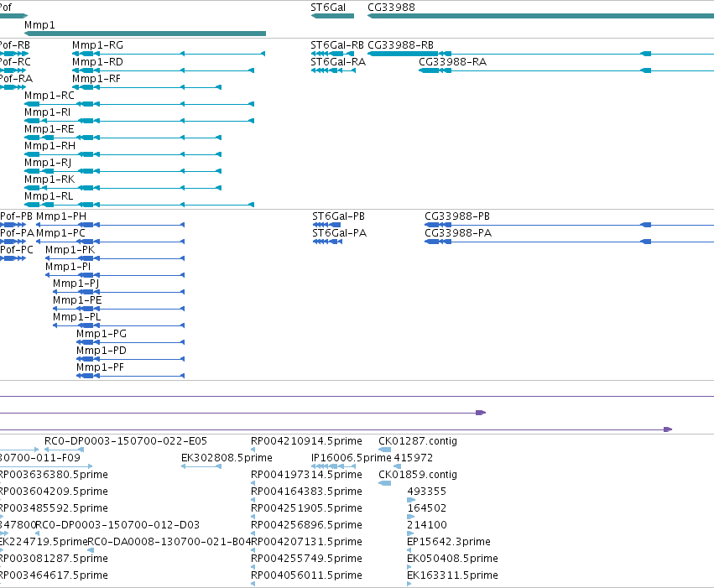Select the Mmp1-RF transcript label
The width and height of the screenshot is (714, 588).
[96, 79]
